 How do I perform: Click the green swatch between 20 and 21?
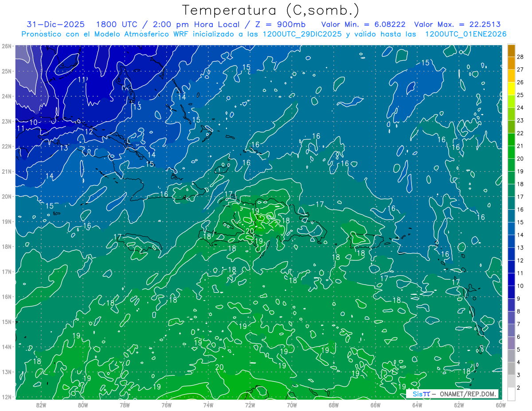(511, 153)
